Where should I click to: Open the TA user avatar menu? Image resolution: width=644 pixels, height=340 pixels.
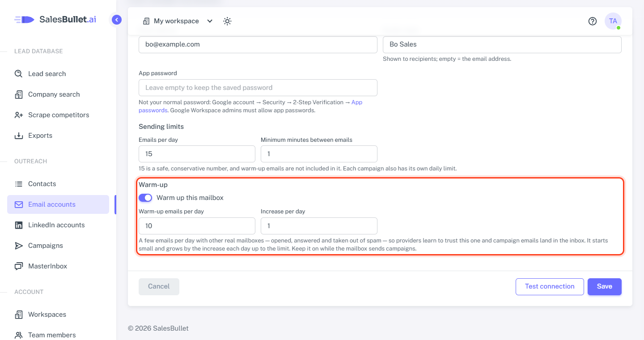click(613, 21)
